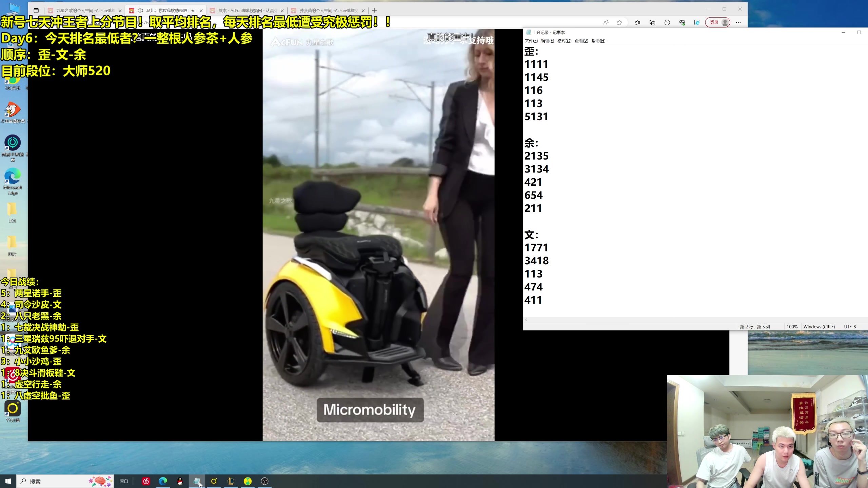Open the Favorites list icon
This screenshot has width=868, height=488.
point(637,22)
